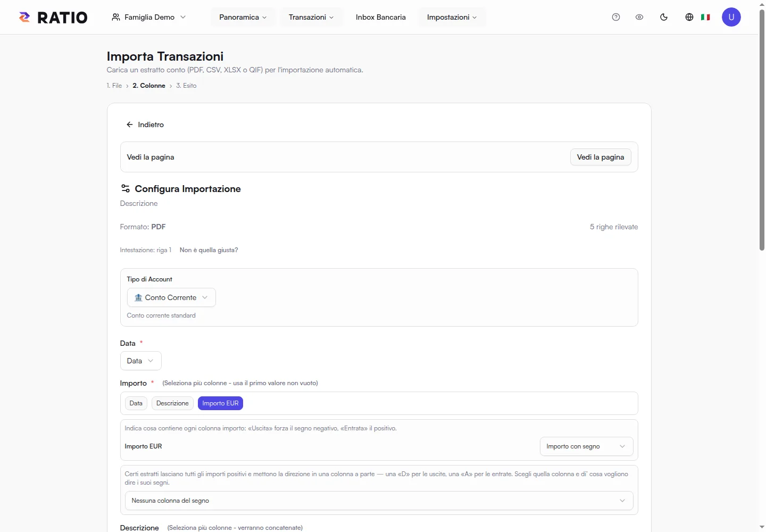The width and height of the screenshot is (766, 532).
Task: Open the user avatar U menu
Action: pyautogui.click(x=731, y=17)
